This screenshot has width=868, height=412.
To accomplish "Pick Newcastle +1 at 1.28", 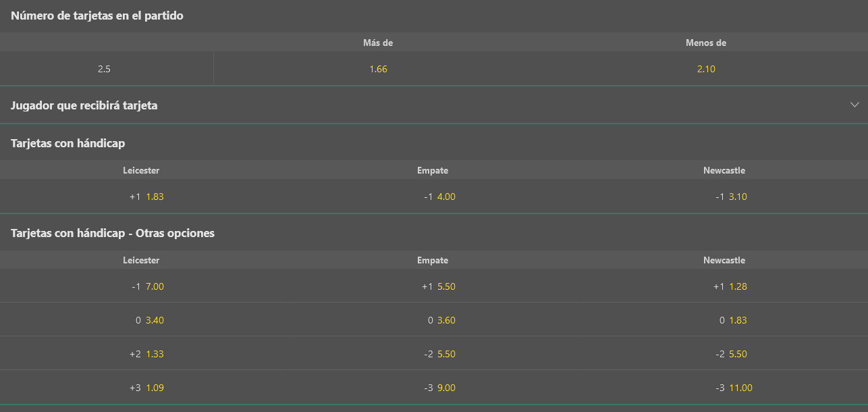I will pos(729,286).
